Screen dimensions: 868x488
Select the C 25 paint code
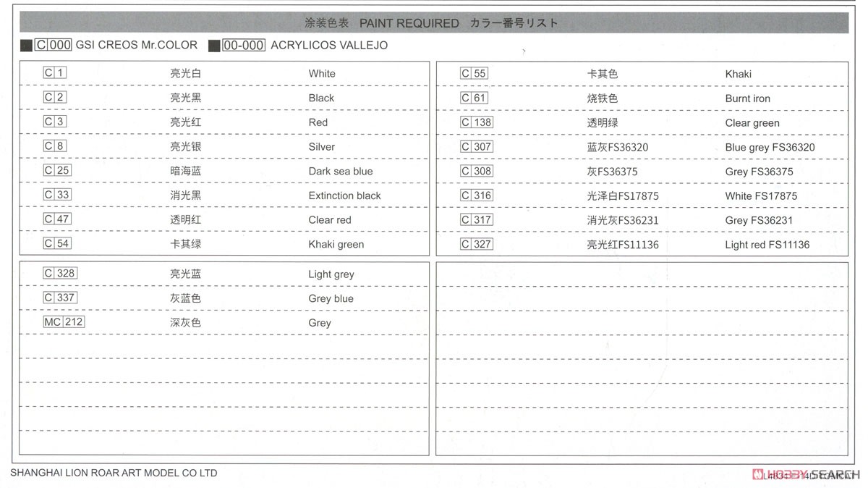click(x=57, y=170)
